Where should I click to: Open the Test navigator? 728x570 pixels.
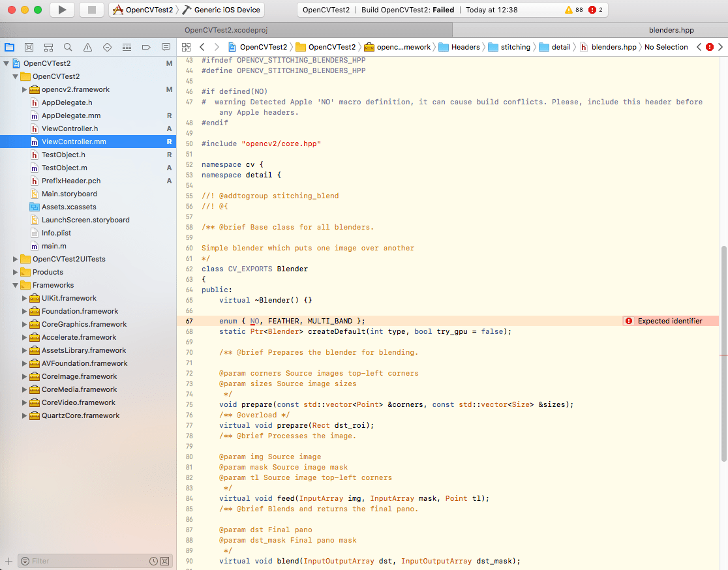point(107,47)
